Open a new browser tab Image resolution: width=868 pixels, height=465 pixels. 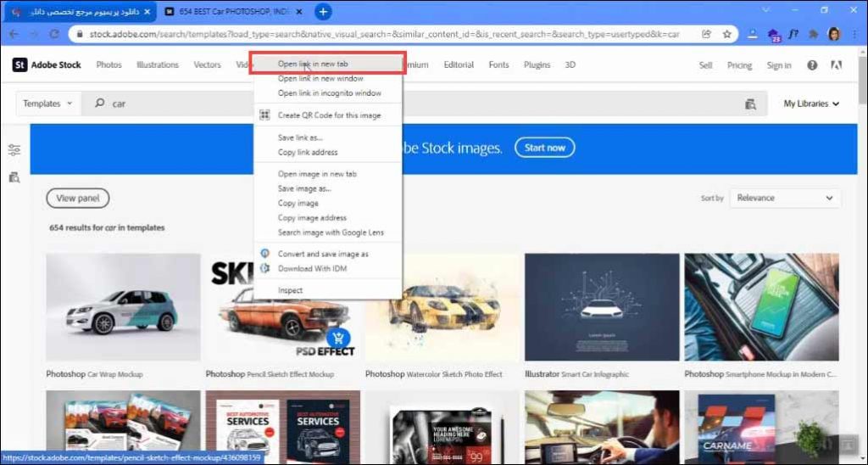(323, 11)
